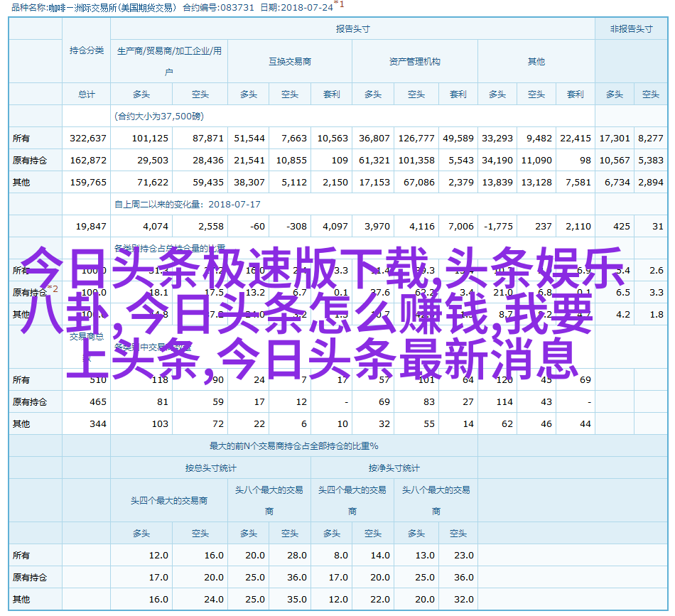This screenshot has width=675, height=616.
Task: Click the 按总头寸统计 header
Action: tap(210, 468)
